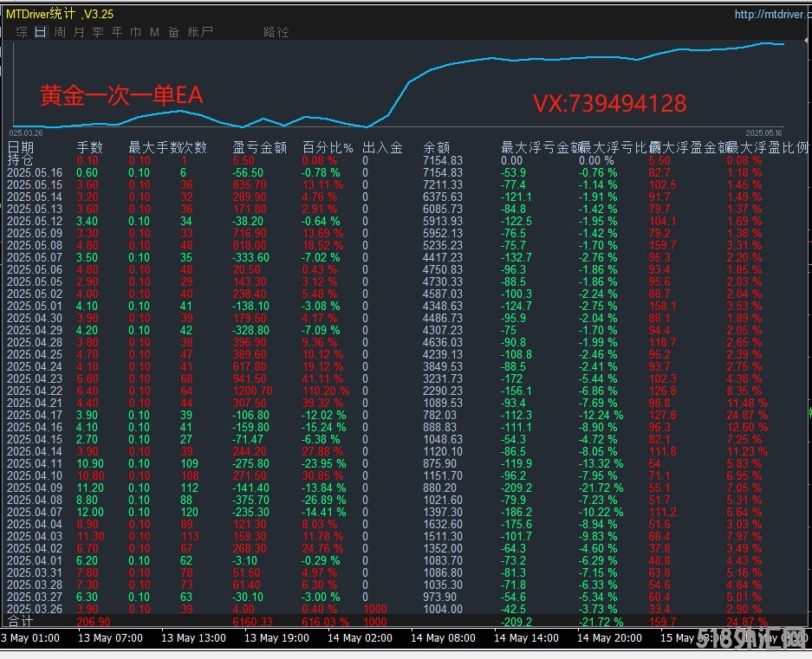Click profit value 1200.70

[253, 391]
